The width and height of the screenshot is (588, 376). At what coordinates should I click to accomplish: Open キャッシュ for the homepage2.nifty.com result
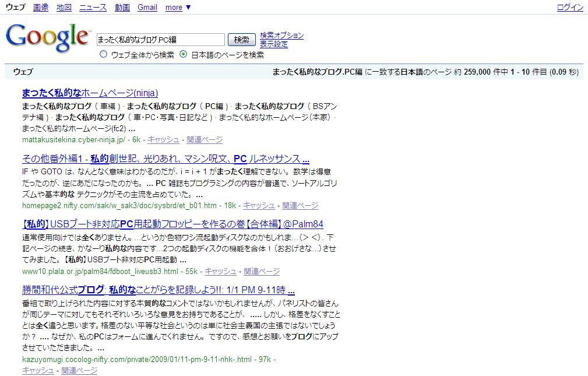coord(259,205)
